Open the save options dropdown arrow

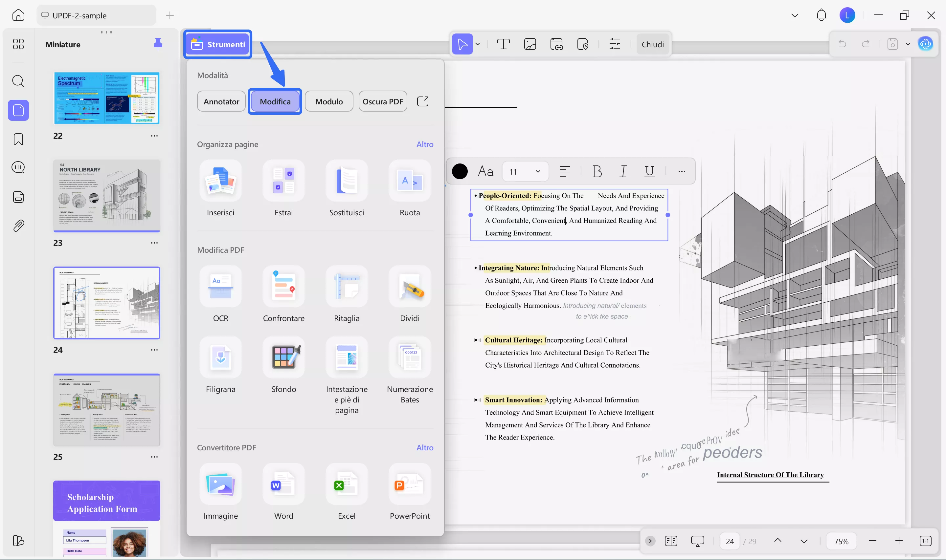(x=908, y=44)
